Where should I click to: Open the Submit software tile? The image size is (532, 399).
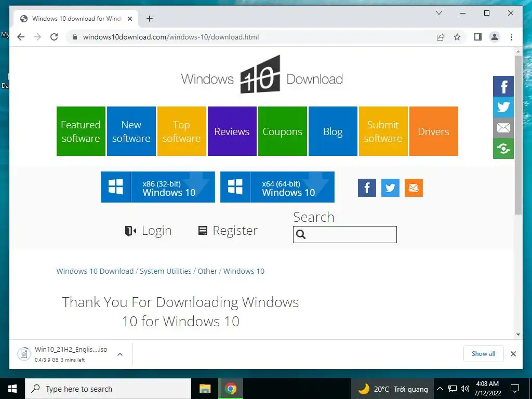383,131
